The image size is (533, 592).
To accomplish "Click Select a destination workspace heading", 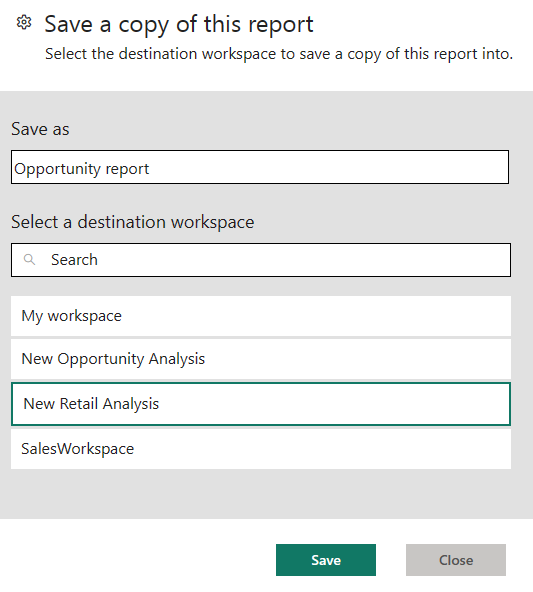I will click(132, 222).
